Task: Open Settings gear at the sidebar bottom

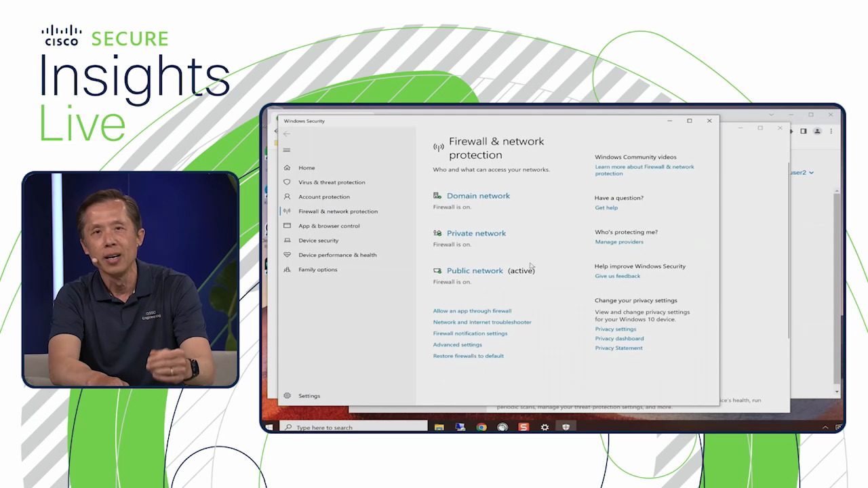Action: (288, 396)
